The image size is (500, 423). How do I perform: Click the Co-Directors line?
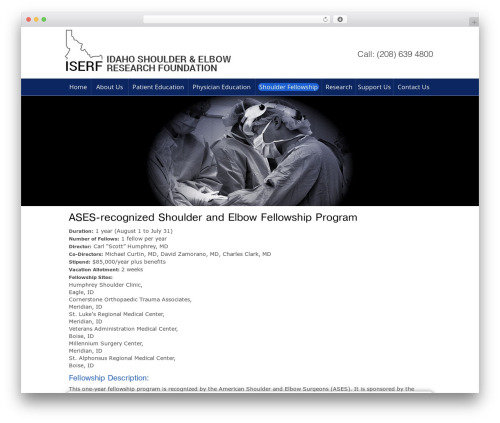(170, 254)
